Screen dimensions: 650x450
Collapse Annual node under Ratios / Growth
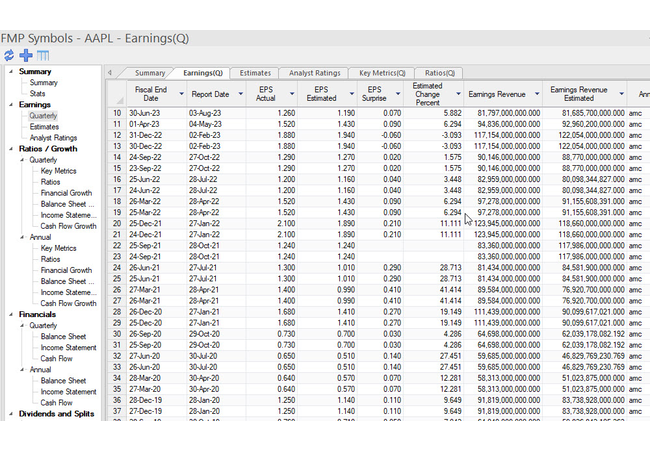point(22,237)
